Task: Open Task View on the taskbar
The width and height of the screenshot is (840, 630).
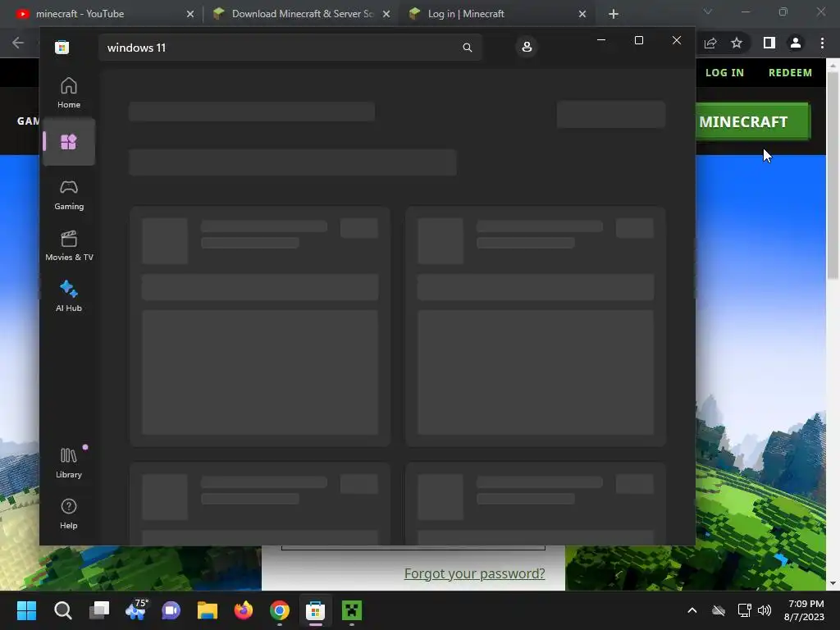Action: point(99,610)
